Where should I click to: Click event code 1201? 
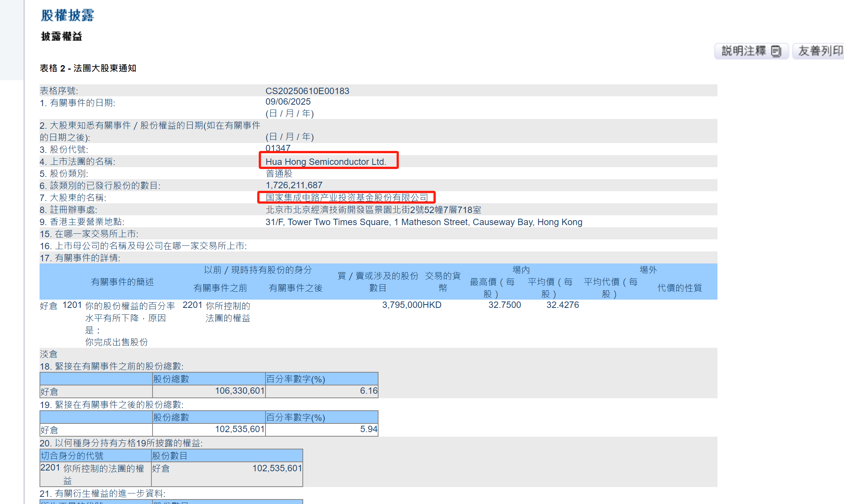pos(72,305)
